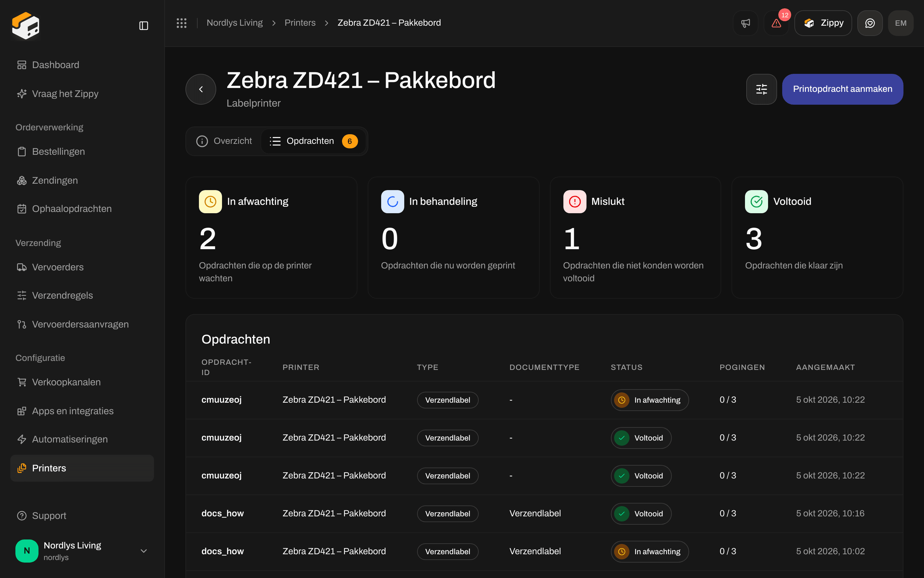Select Printers in the sidebar
The image size is (924, 578).
[82, 468]
